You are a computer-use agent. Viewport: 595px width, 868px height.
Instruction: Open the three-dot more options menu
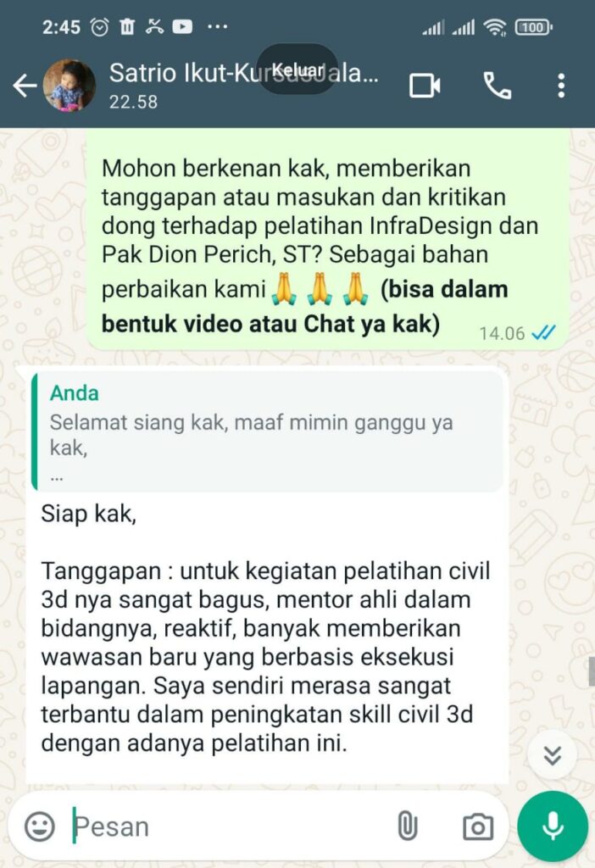[561, 86]
